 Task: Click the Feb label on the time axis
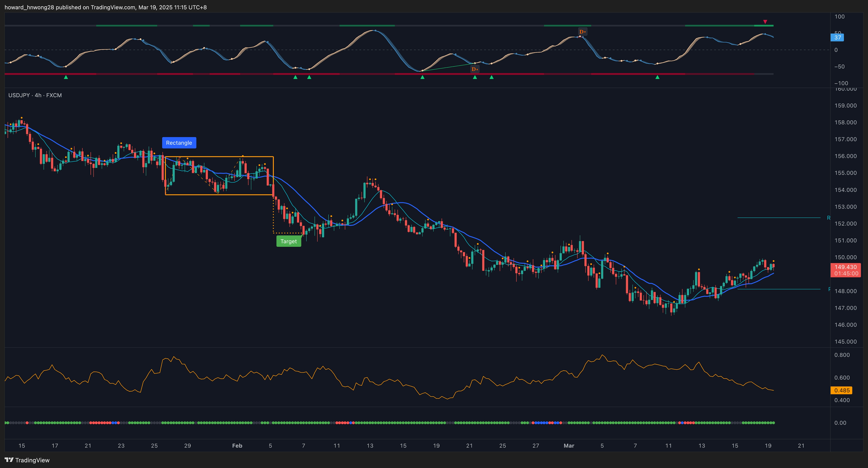pyautogui.click(x=237, y=445)
